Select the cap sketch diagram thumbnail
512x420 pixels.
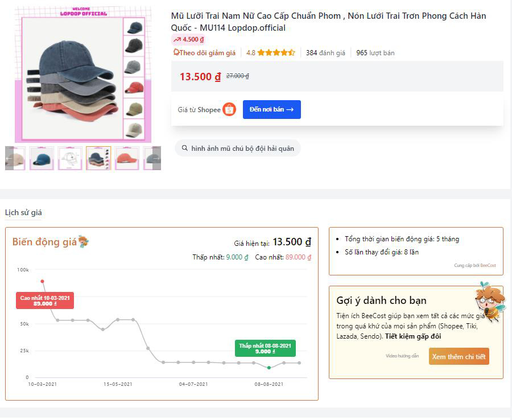(70, 158)
